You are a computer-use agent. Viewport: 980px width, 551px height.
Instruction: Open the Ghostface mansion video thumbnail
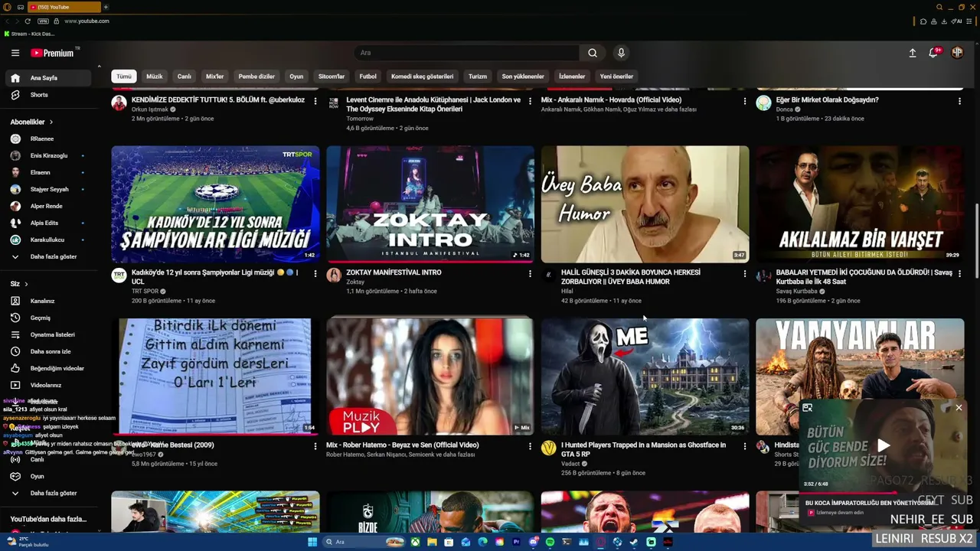[645, 377]
